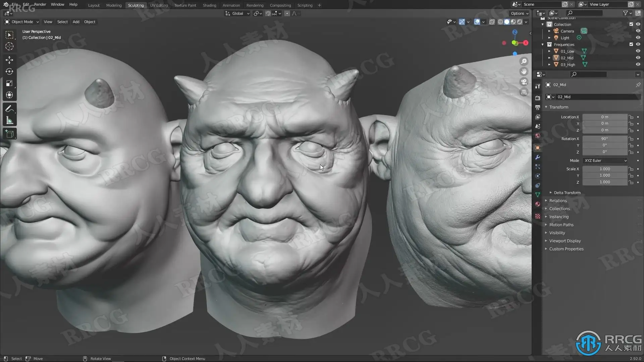
Task: Select the Measure tool
Action: click(x=9, y=121)
